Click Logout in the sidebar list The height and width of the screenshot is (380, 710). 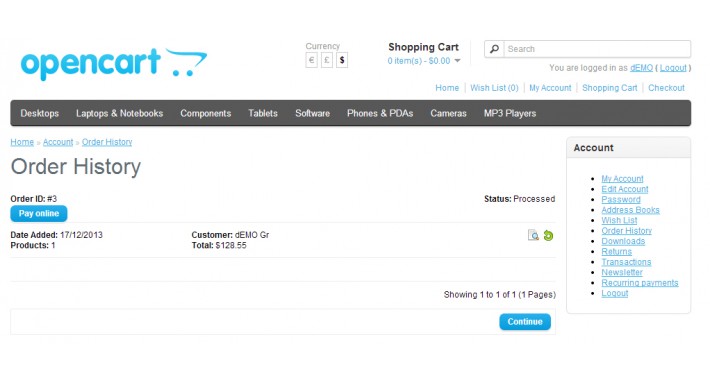614,293
